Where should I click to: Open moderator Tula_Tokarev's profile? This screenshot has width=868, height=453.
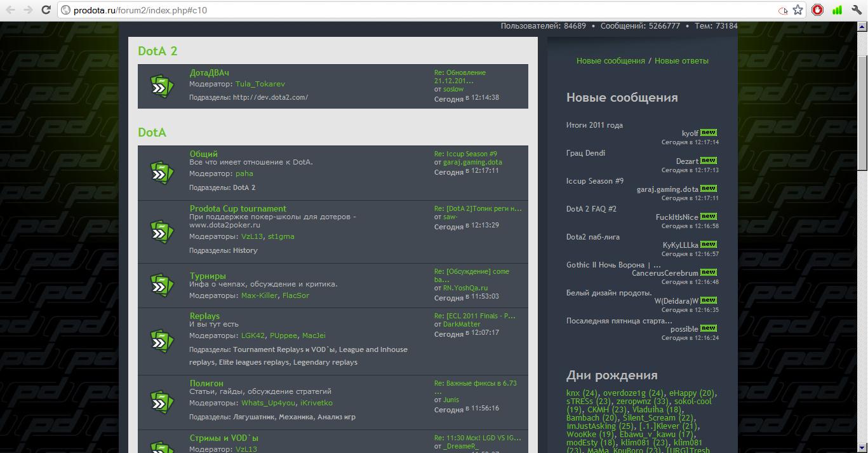point(260,84)
